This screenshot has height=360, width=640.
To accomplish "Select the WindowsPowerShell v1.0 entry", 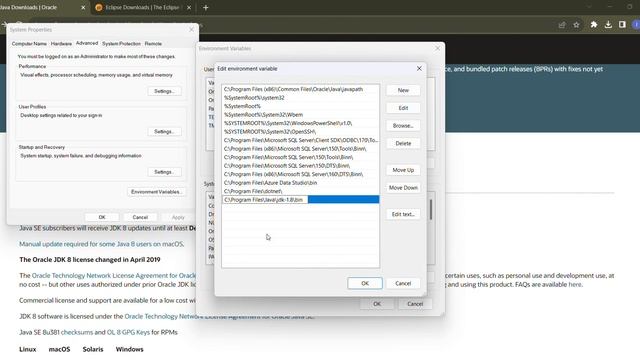I will (300, 123).
